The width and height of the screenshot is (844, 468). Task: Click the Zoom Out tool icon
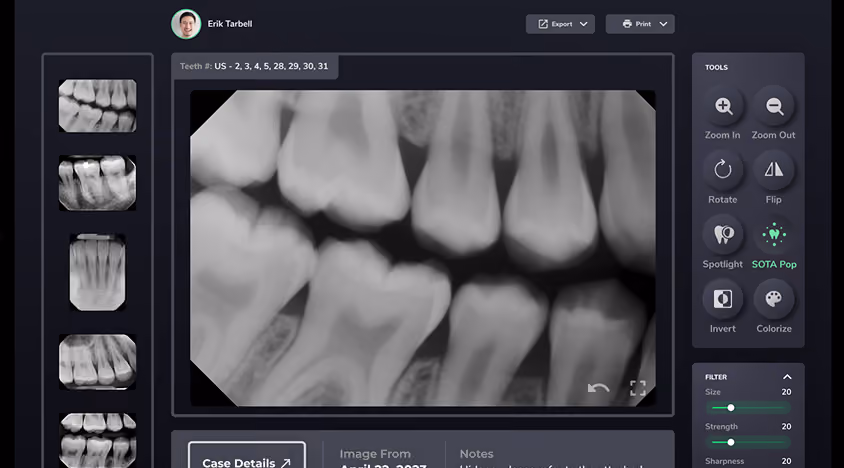774,106
